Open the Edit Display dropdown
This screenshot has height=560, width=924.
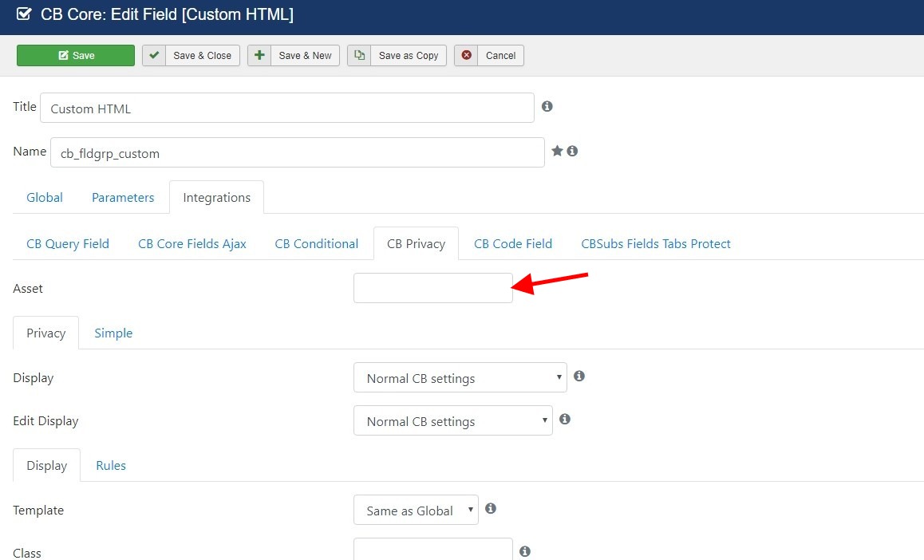453,420
